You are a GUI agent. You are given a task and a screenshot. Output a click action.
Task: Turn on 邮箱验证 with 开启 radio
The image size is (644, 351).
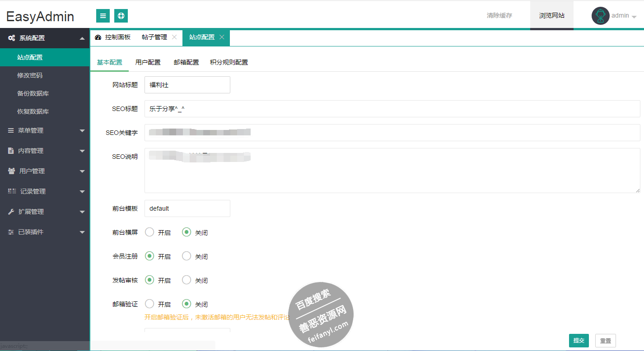click(149, 304)
